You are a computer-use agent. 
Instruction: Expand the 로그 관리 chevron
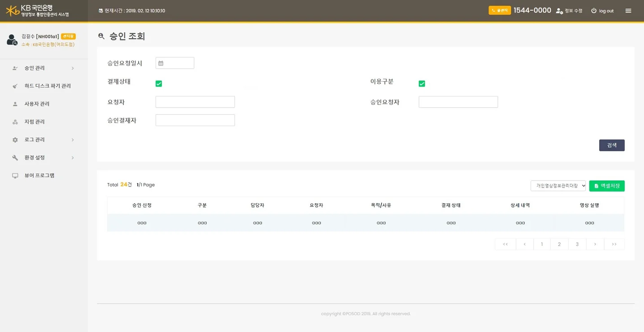(73, 140)
